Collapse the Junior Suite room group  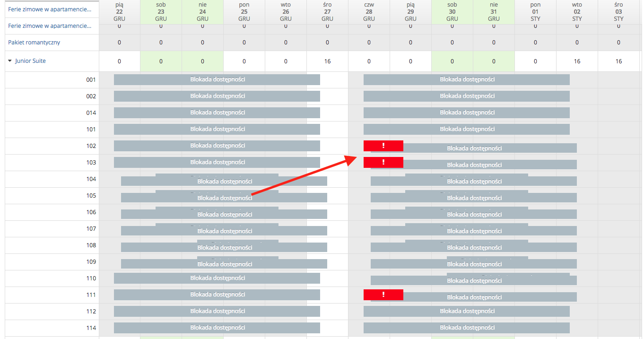[x=10, y=61]
